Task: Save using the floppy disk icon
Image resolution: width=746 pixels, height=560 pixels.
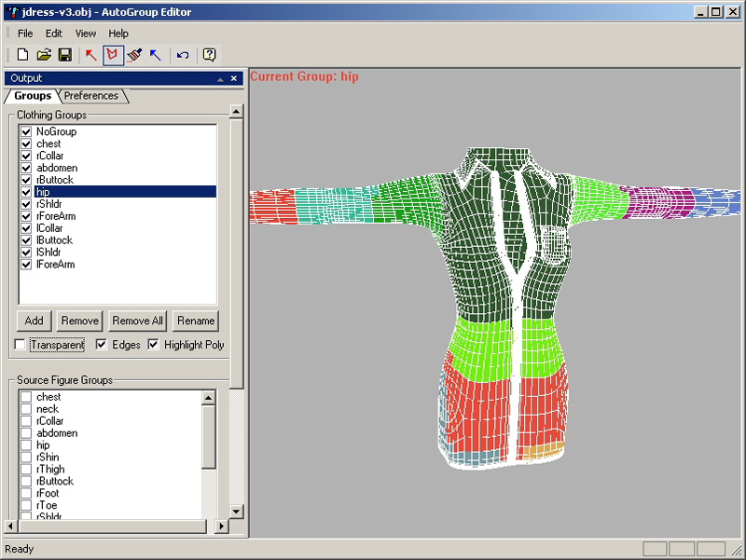Action: 65,55
